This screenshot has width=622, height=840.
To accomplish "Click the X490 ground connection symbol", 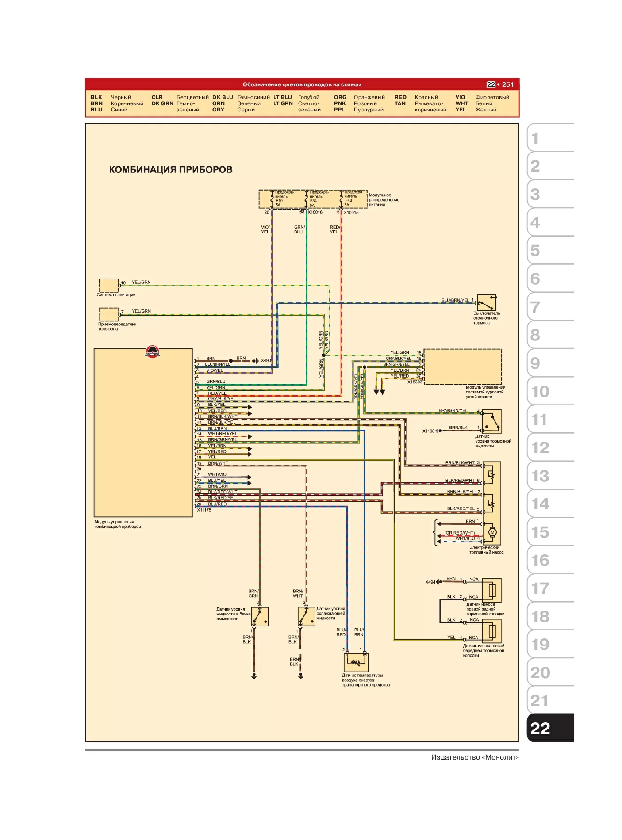I will 255,361.
